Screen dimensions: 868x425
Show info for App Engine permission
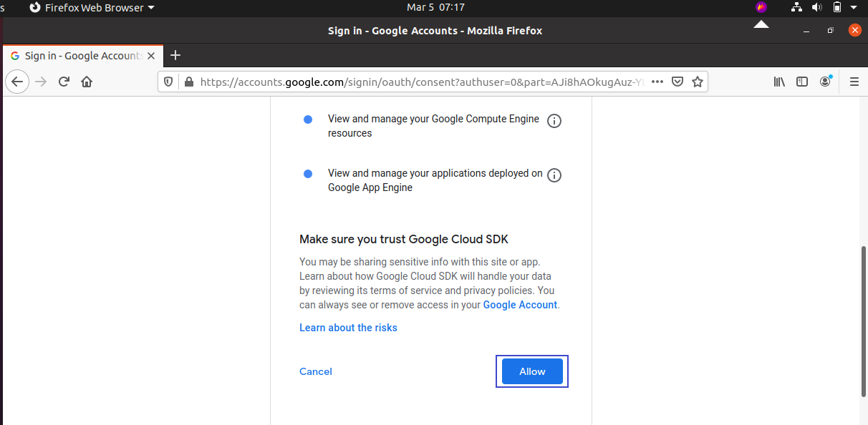[x=554, y=175]
